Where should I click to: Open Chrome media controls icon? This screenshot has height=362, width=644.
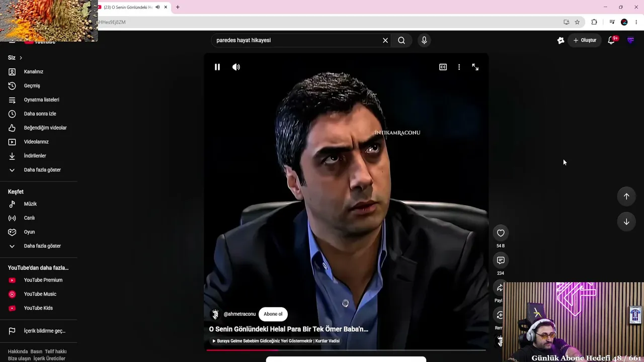coord(612,22)
